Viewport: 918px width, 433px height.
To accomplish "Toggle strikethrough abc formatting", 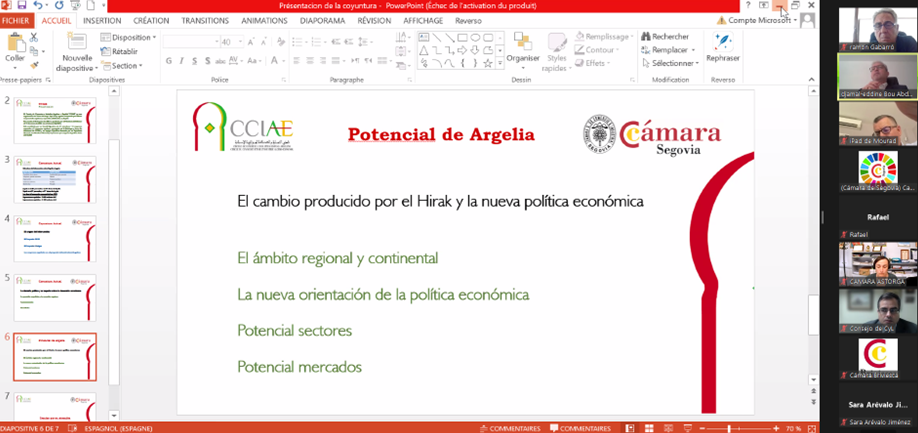I will coord(221,61).
